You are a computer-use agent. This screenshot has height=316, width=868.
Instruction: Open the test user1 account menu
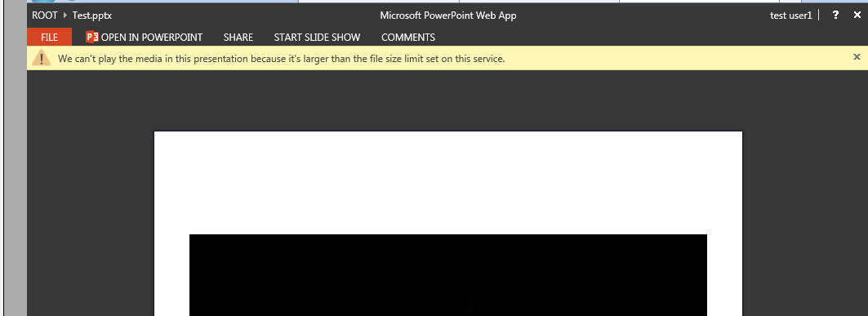[x=791, y=16]
